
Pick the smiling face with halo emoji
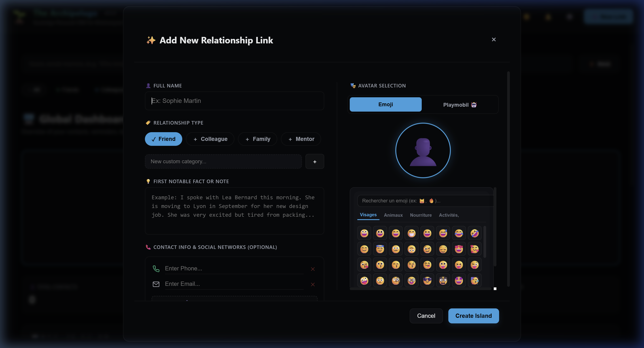coord(380,249)
